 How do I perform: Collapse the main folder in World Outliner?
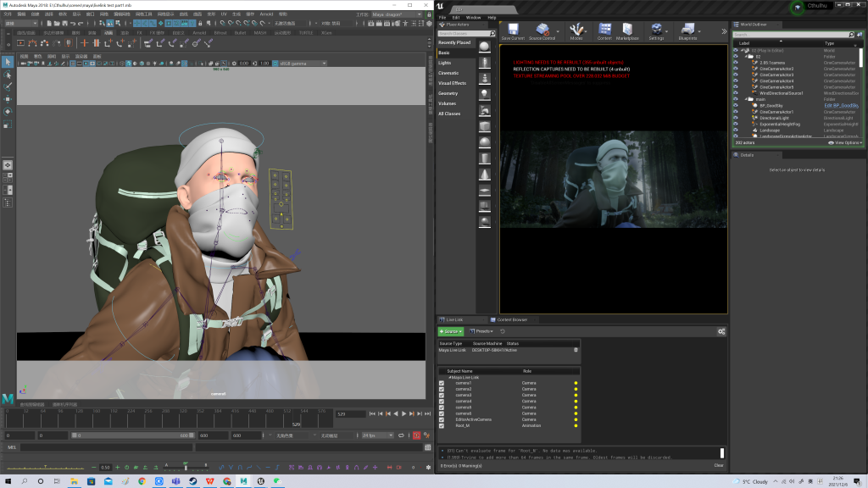(x=748, y=99)
